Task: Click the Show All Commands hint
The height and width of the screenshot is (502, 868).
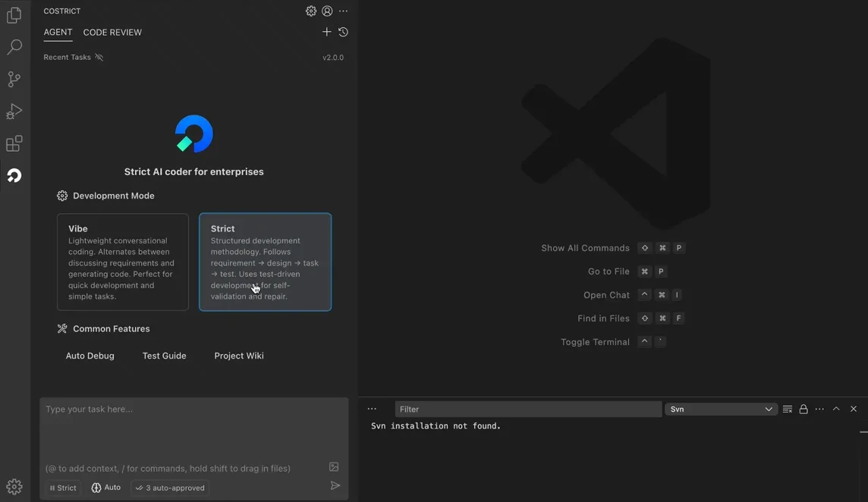Action: click(585, 248)
